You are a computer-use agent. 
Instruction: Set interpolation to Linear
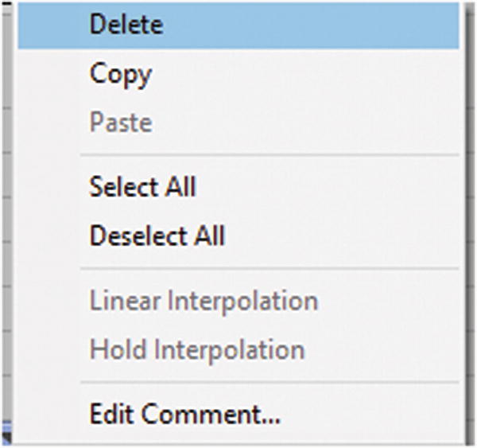click(x=204, y=302)
